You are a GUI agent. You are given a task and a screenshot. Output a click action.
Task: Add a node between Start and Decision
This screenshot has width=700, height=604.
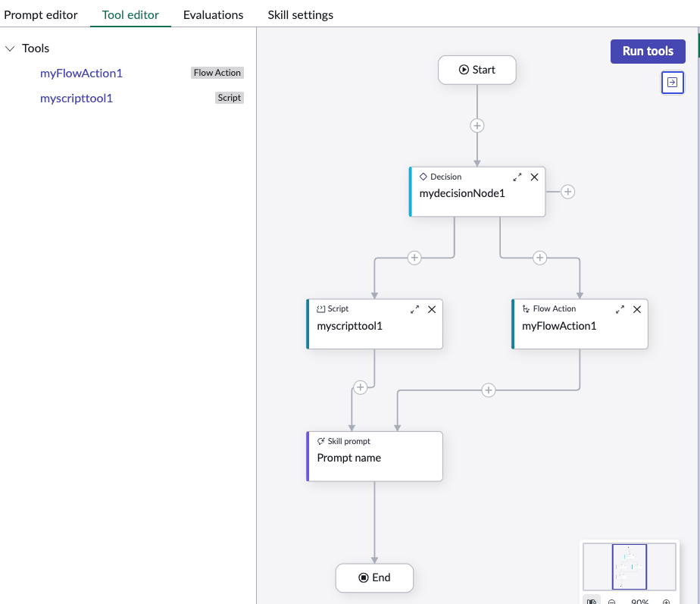click(x=477, y=126)
